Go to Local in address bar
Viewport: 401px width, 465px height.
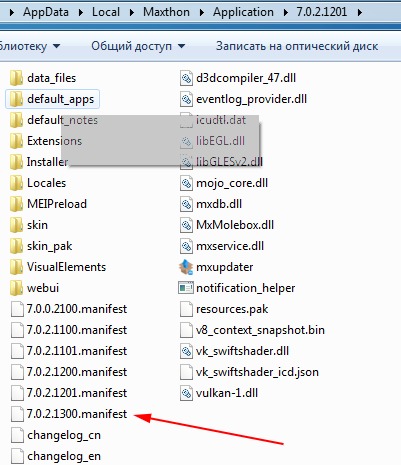click(x=106, y=12)
